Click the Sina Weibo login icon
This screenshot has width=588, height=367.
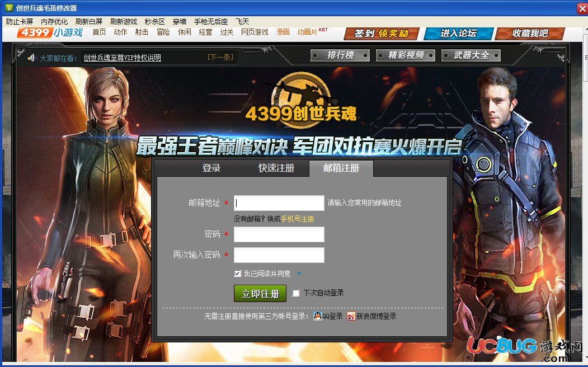[x=351, y=317]
